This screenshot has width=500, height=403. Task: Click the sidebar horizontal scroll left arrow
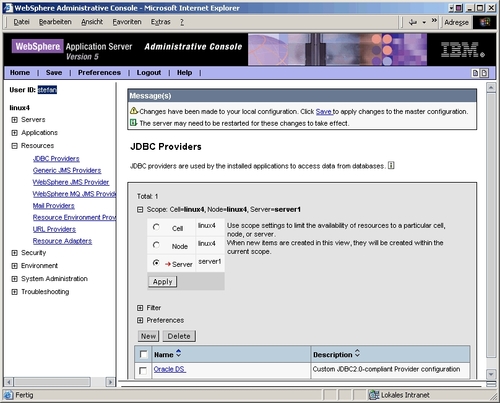coord(8,382)
